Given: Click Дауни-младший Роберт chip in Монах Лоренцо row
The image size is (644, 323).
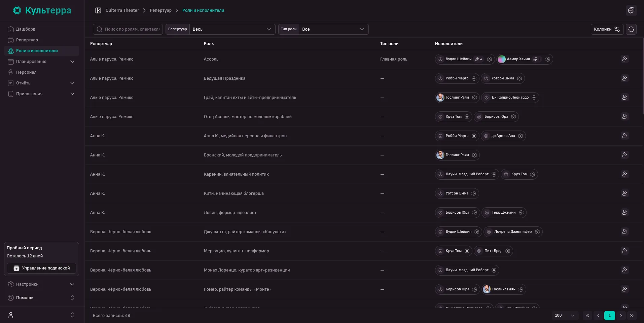Looking at the screenshot, I should coord(467,270).
